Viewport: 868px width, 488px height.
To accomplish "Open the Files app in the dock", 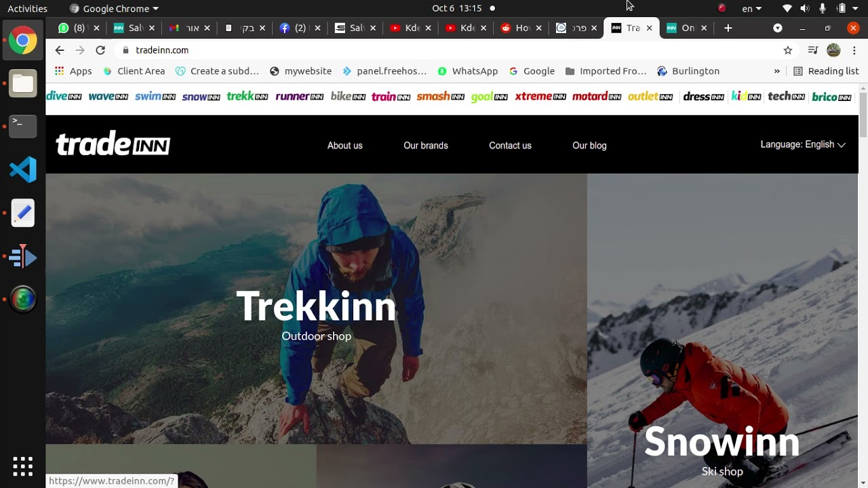I will pyautogui.click(x=22, y=83).
